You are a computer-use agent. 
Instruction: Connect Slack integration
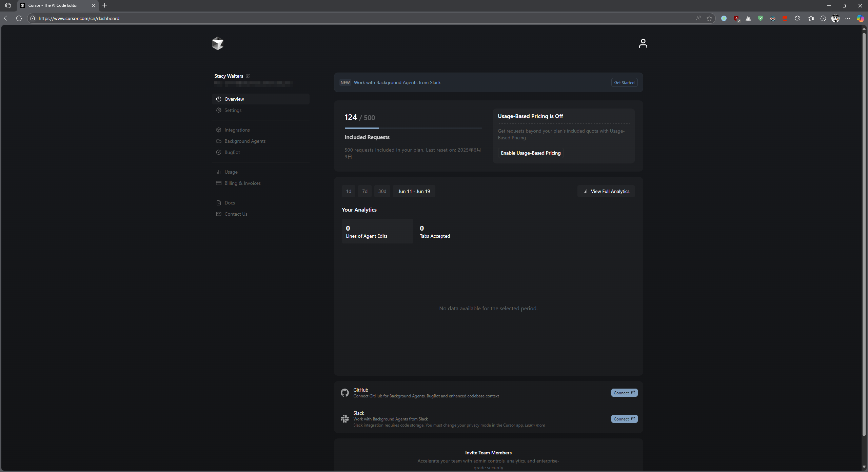[x=624, y=419]
